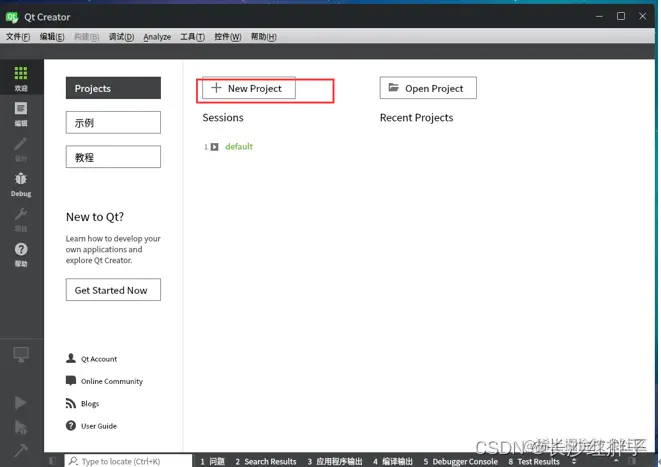This screenshot has width=661, height=467.
Task: Select the 教程 (Tutorials) tab button
Action: [x=113, y=157]
